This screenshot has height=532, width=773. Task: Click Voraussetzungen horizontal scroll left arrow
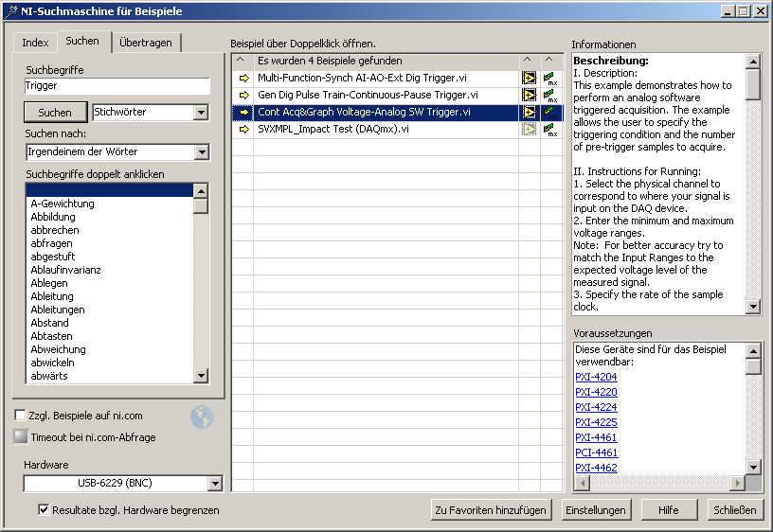tap(583, 483)
